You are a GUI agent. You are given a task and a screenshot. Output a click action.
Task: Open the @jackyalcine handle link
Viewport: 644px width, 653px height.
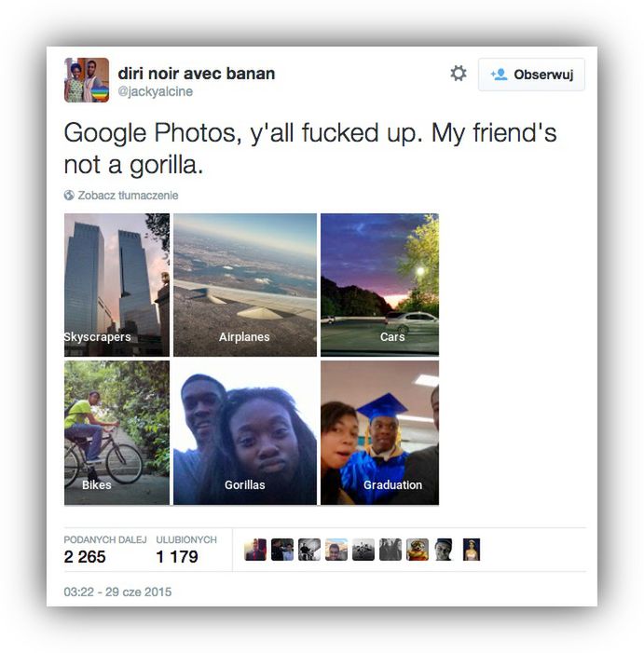(x=155, y=91)
